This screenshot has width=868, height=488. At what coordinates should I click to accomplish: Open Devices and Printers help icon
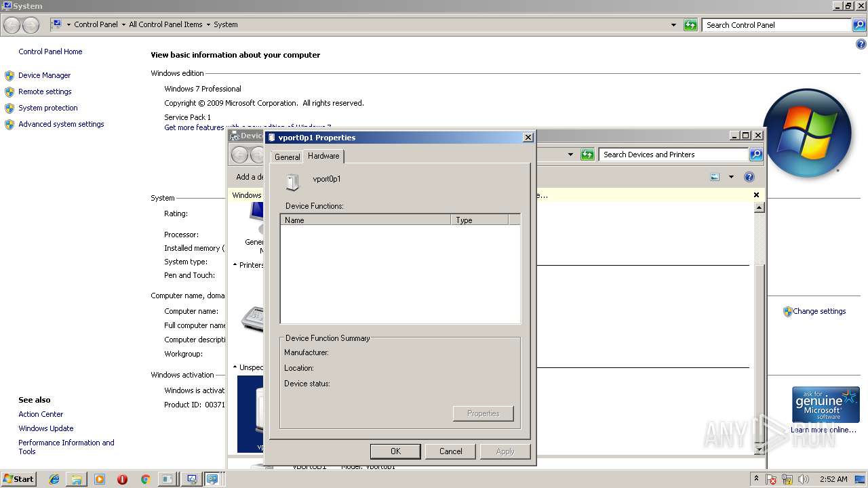[x=749, y=177]
